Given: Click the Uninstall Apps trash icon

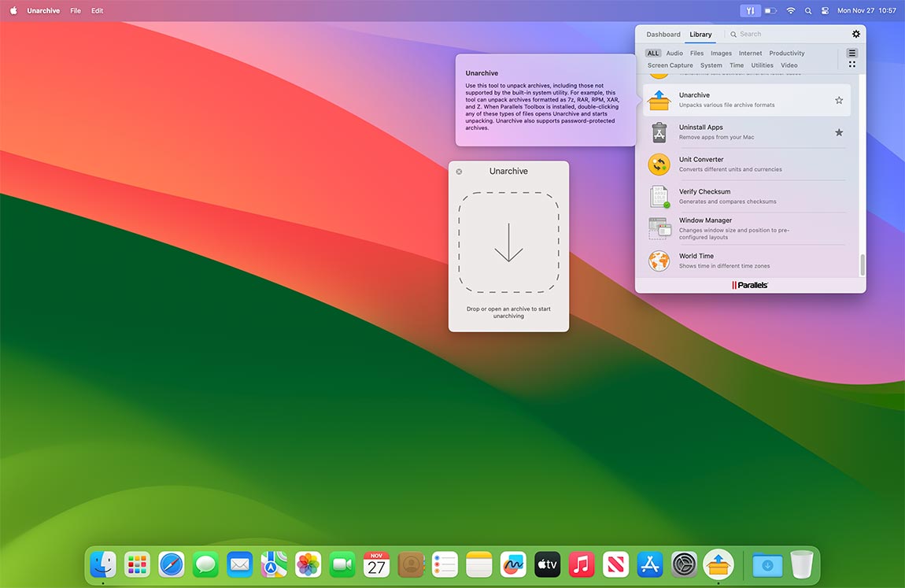Looking at the screenshot, I should pyautogui.click(x=659, y=132).
